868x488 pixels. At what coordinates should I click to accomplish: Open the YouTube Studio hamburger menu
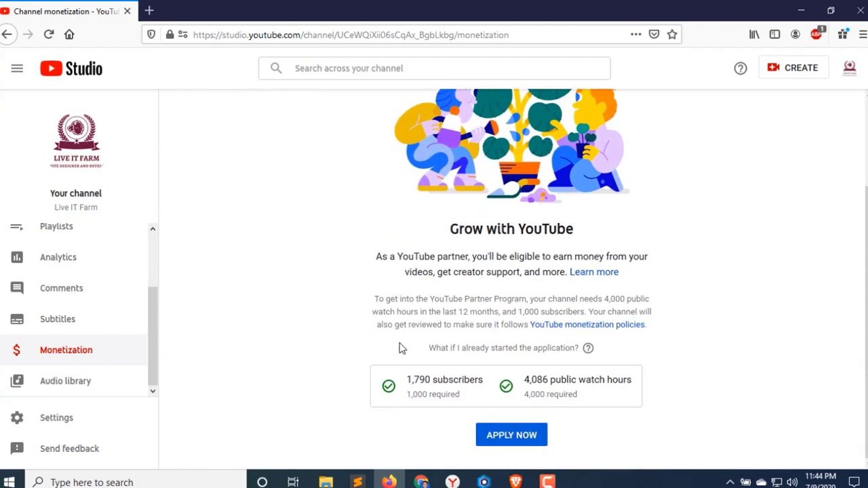[17, 68]
